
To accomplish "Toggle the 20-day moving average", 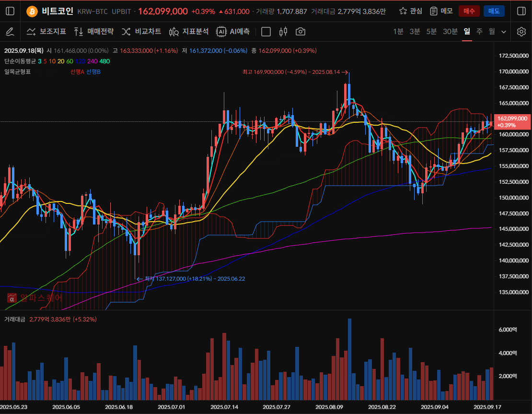I will pyautogui.click(x=61, y=61).
